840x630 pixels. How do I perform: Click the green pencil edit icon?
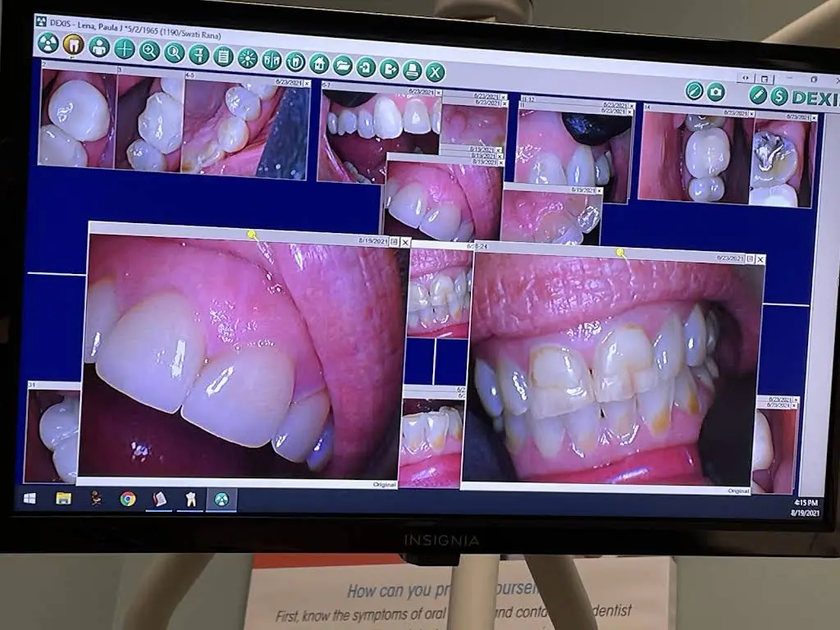pos(757,95)
